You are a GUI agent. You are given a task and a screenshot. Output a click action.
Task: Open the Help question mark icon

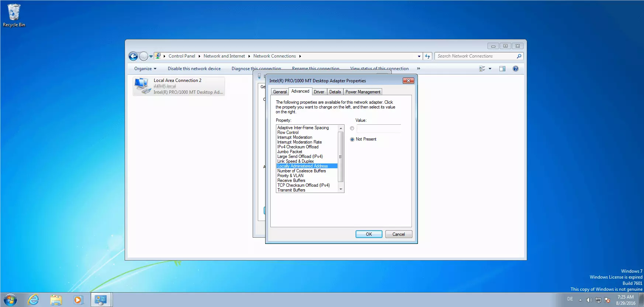pos(516,69)
